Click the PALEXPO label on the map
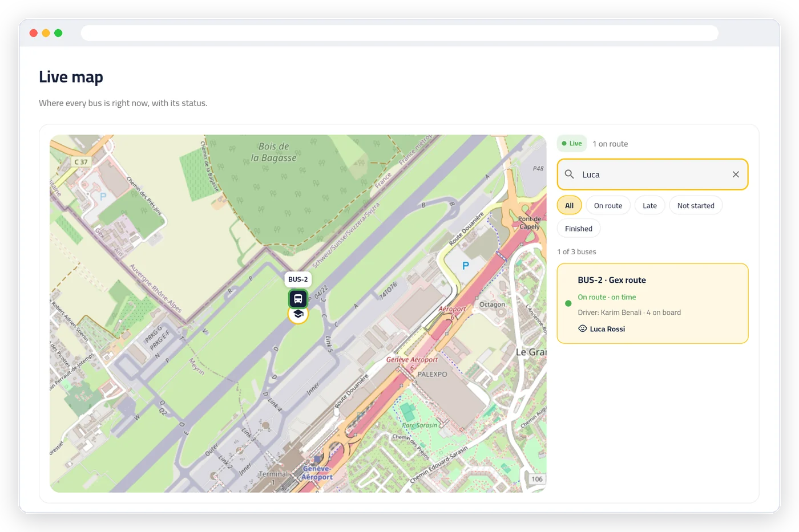Image resolution: width=799 pixels, height=532 pixels. (x=432, y=375)
